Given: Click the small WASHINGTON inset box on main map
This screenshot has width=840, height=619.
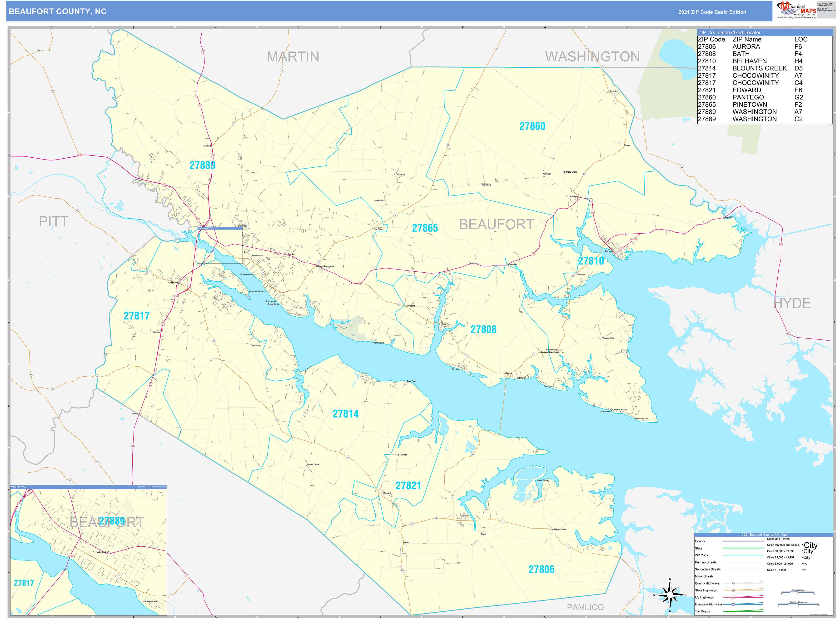Looking at the screenshot, I should tap(219, 245).
